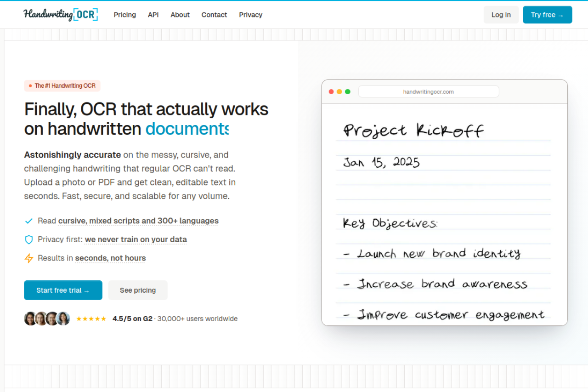Click the bold 'Astonishingly accurate' text
The height and width of the screenshot is (392, 588).
point(73,155)
